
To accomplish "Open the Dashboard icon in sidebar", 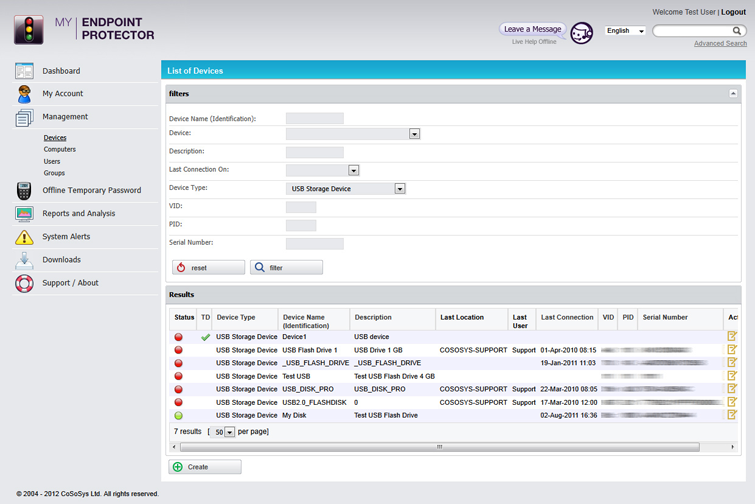I will [x=24, y=71].
